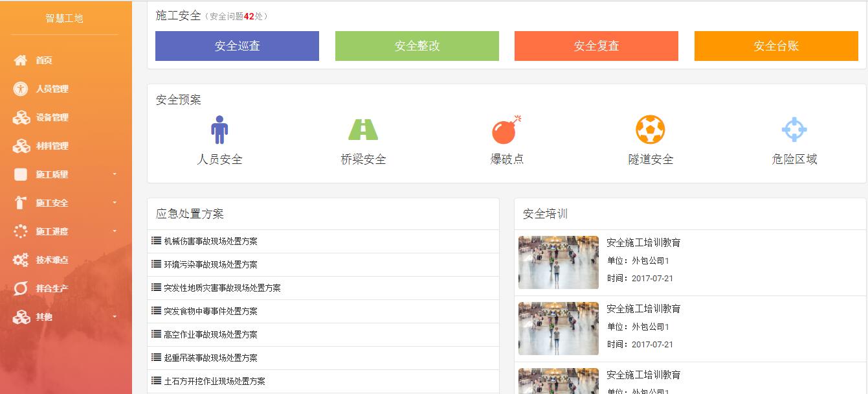
Task: Click the 安全预案 section heading
Action: click(179, 100)
